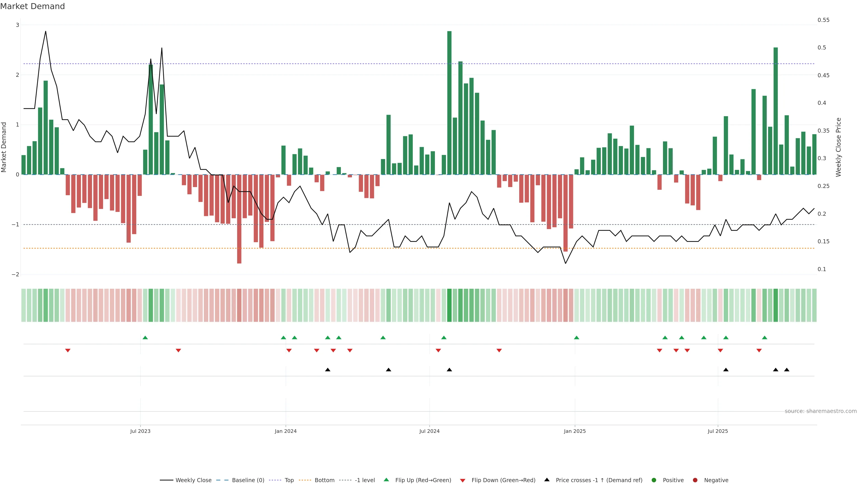868x488 pixels.
Task: Click the Market Demand chart title
Action: [32, 6]
